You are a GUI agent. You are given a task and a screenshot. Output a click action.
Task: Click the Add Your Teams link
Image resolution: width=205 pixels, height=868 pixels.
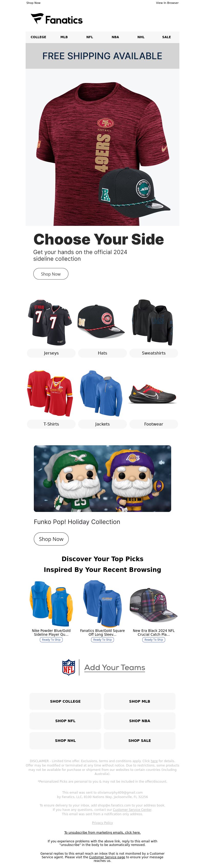pyautogui.click(x=115, y=668)
